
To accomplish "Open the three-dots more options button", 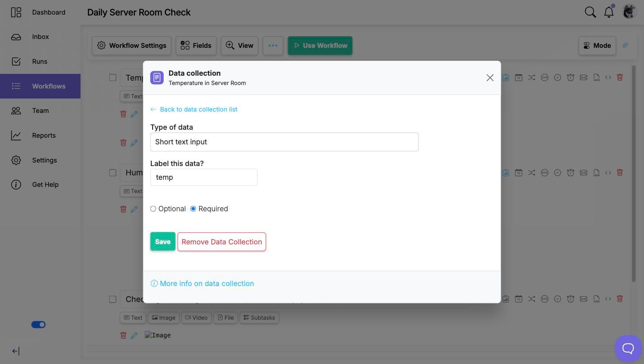I will (x=273, y=46).
